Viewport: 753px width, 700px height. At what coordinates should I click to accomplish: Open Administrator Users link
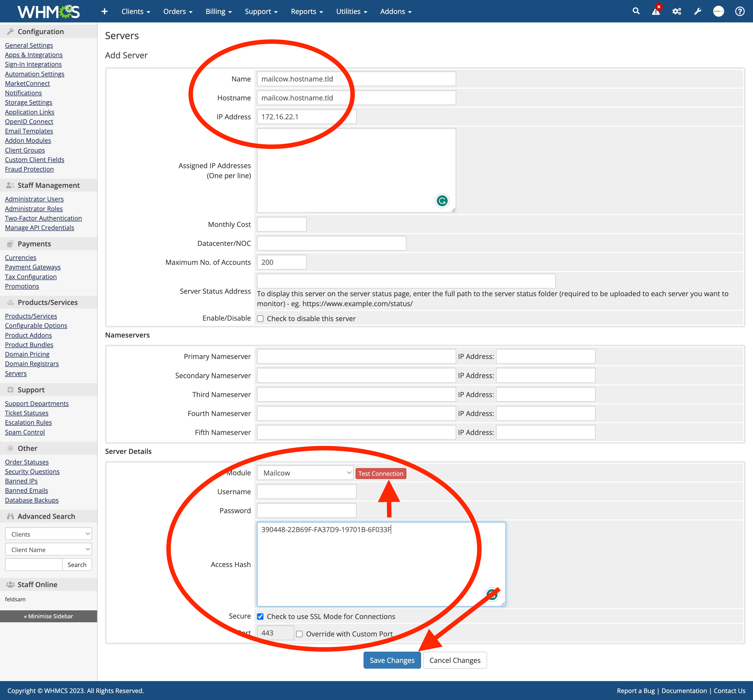pyautogui.click(x=34, y=199)
